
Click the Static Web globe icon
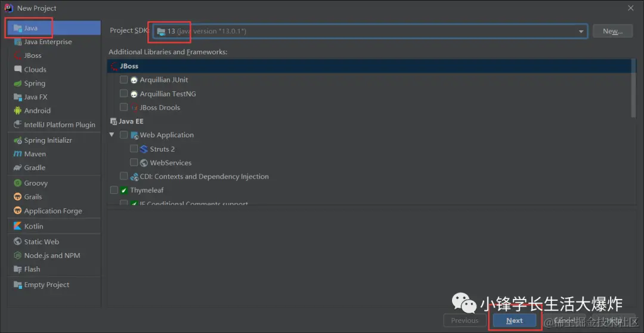pyautogui.click(x=18, y=242)
